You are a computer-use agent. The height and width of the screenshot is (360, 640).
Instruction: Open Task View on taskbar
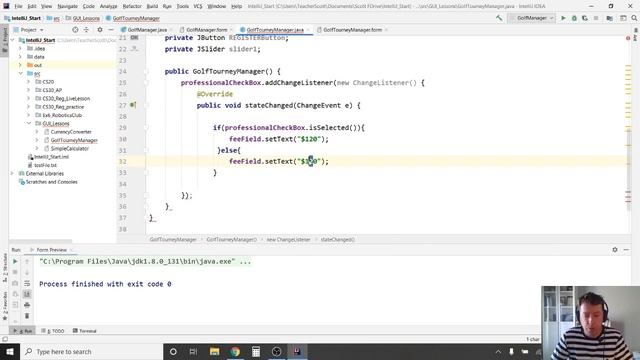pos(193,351)
